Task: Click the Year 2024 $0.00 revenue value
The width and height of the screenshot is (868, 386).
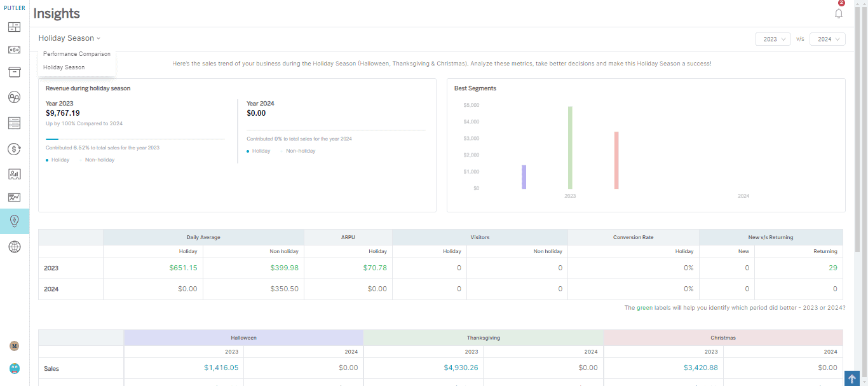Action: pos(256,113)
